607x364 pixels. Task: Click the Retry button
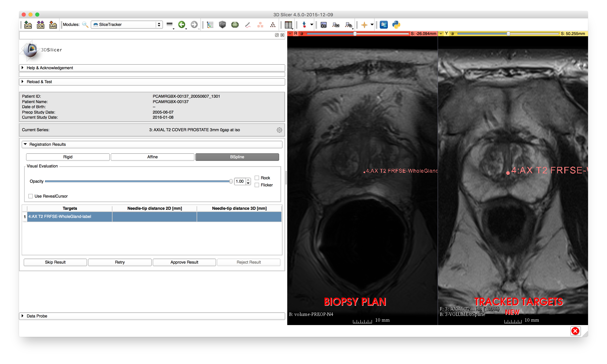120,262
